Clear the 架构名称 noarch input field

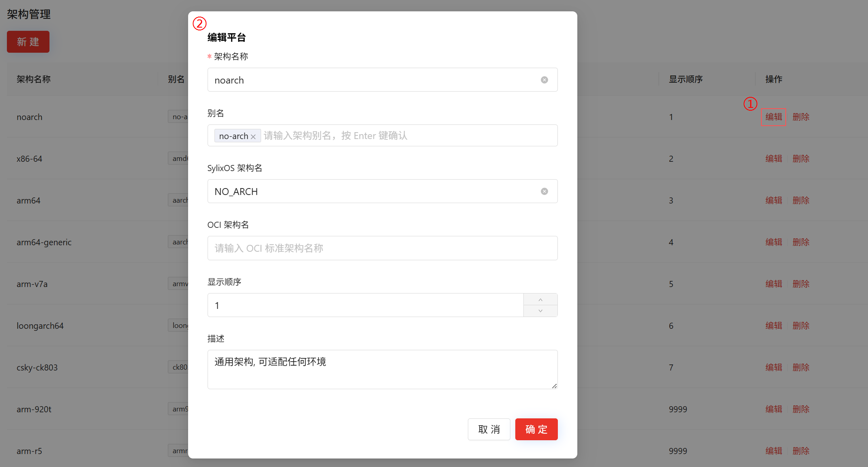(x=544, y=80)
